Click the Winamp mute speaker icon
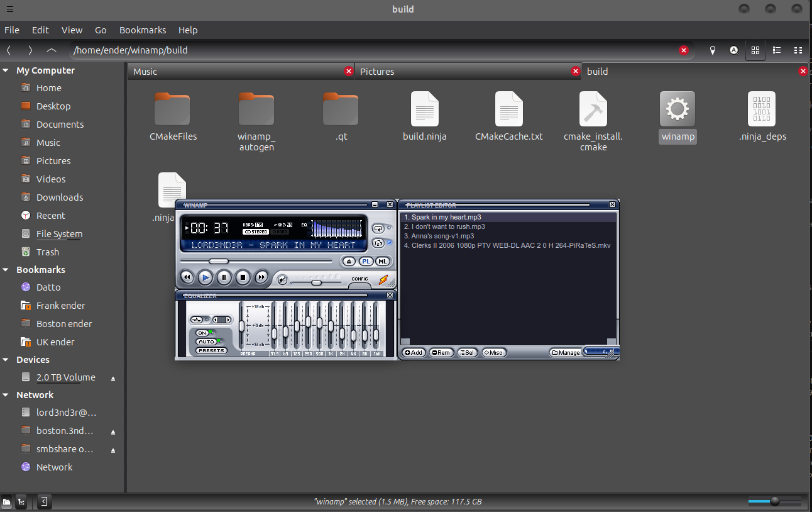The width and height of the screenshot is (812, 512). coord(283,280)
